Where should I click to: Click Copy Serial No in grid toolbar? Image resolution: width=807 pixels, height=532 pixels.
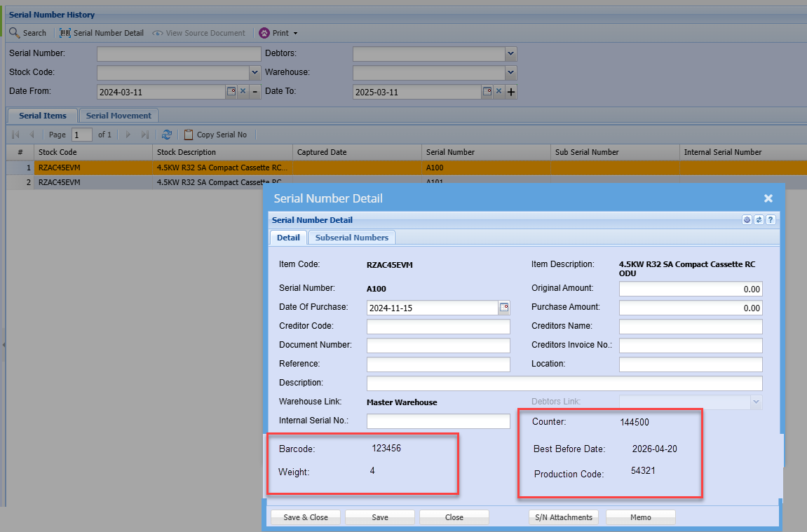click(x=215, y=135)
